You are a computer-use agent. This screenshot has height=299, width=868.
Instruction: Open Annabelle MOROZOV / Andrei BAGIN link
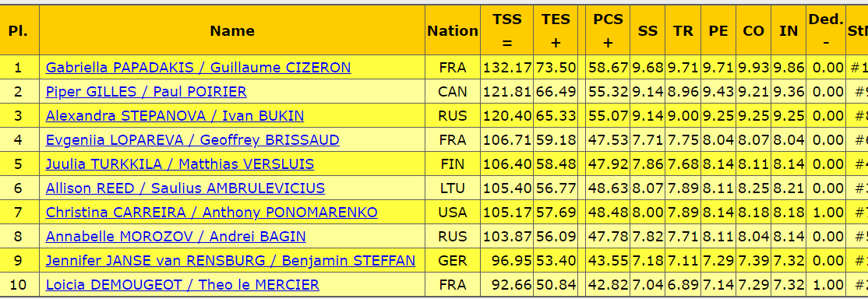pyautogui.click(x=175, y=237)
